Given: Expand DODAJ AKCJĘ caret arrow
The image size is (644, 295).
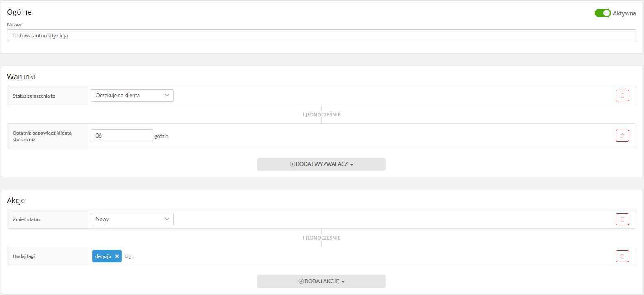Looking at the screenshot, I should click(343, 282).
